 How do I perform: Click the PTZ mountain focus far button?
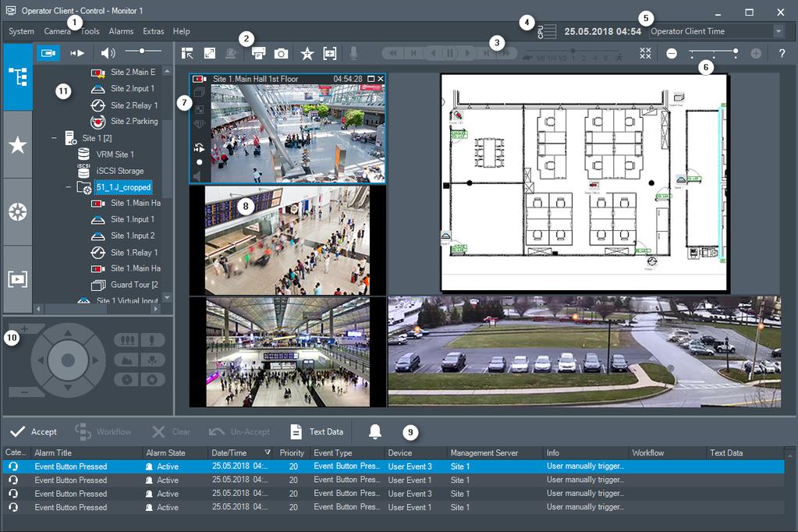click(x=126, y=360)
